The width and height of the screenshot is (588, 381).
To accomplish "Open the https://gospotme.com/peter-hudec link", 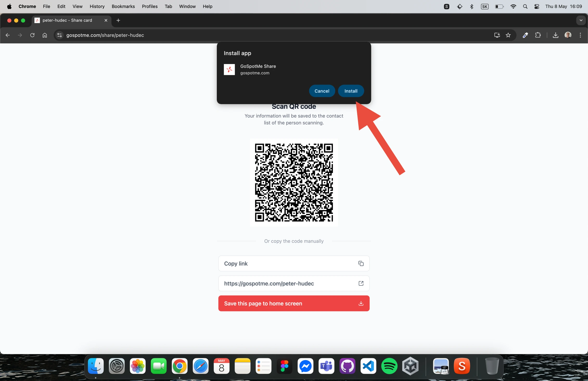I will 294,283.
